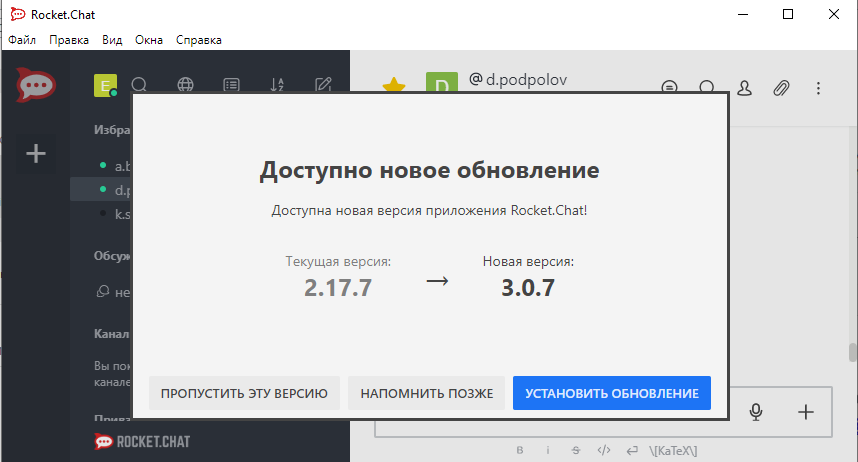Open the search magnifier in sidebar

tap(140, 85)
